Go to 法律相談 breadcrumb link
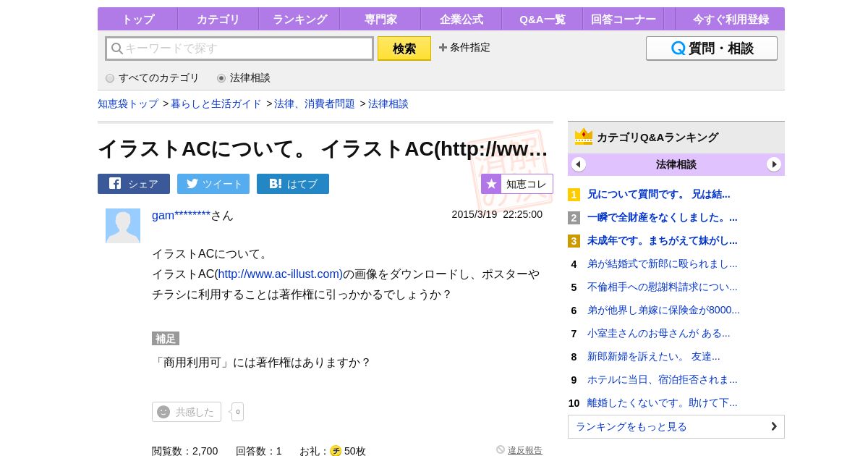 coord(388,104)
